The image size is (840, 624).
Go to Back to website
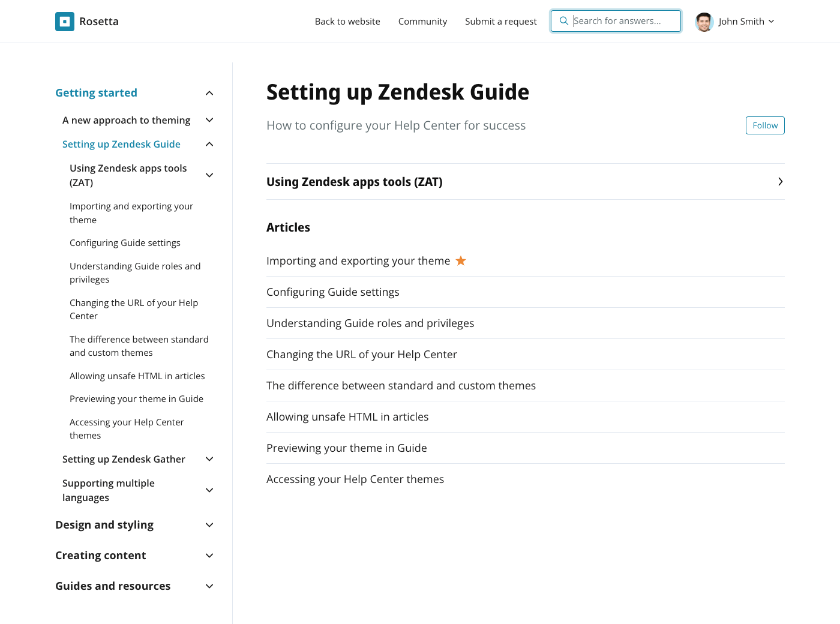[347, 22]
